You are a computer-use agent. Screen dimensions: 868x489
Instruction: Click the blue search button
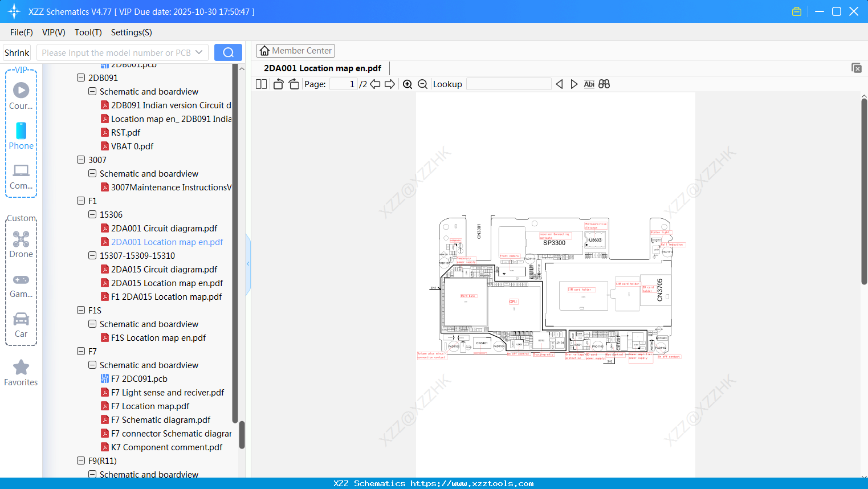pos(227,52)
